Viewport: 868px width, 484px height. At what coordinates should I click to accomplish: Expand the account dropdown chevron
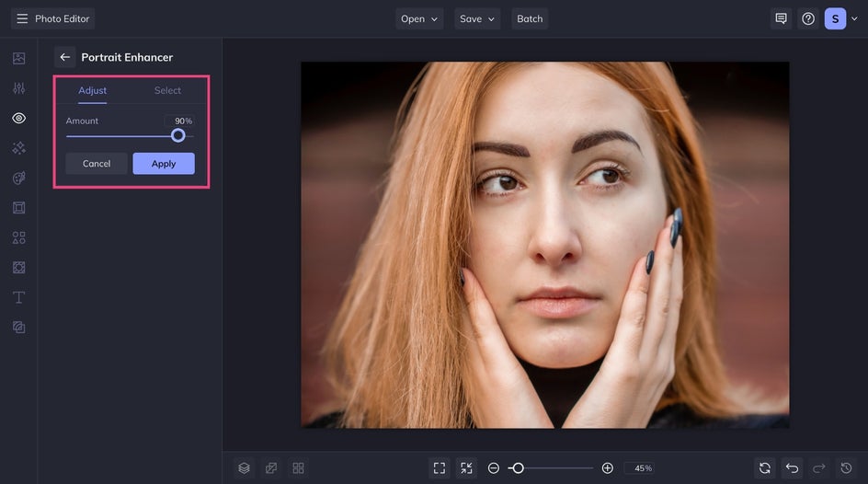tap(854, 18)
